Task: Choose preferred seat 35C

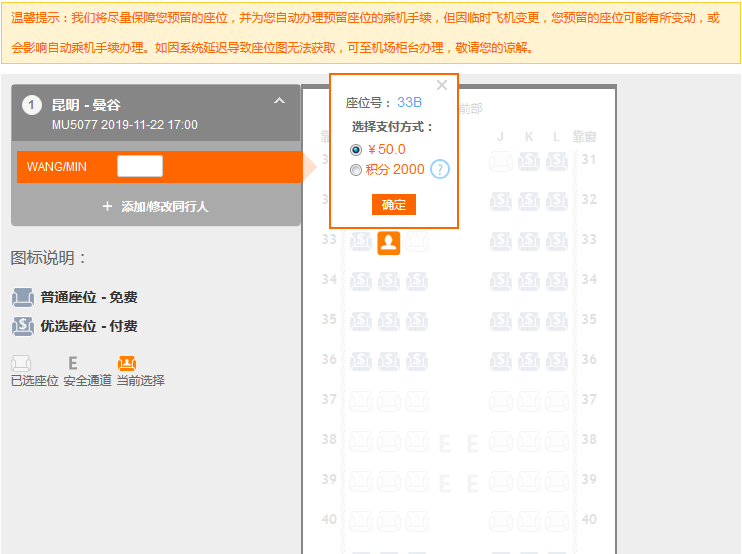Action: [x=417, y=321]
